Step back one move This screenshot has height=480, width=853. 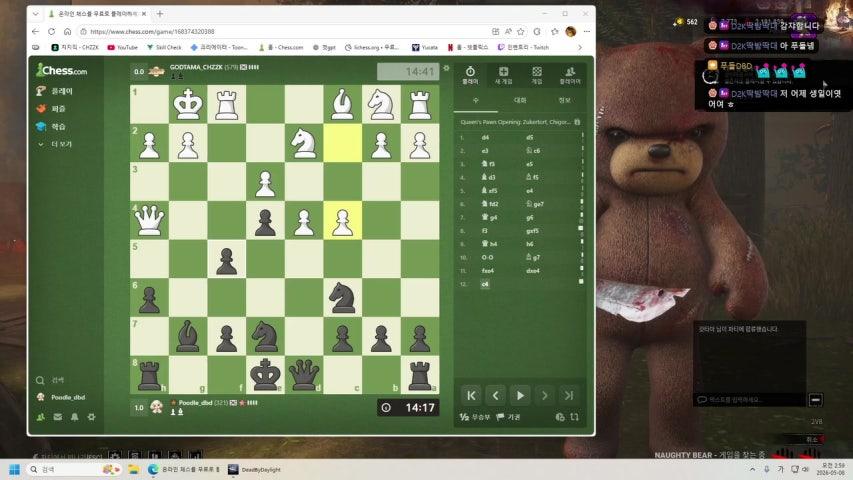(x=496, y=396)
